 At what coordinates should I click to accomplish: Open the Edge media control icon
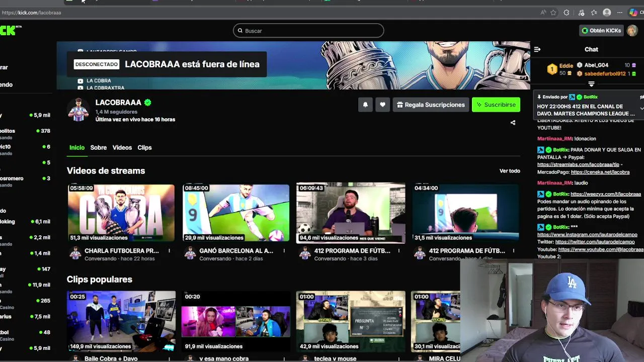(581, 13)
